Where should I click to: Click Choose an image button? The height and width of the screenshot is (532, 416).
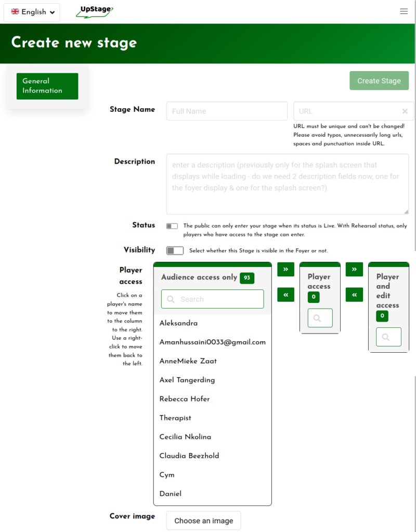pyautogui.click(x=203, y=521)
